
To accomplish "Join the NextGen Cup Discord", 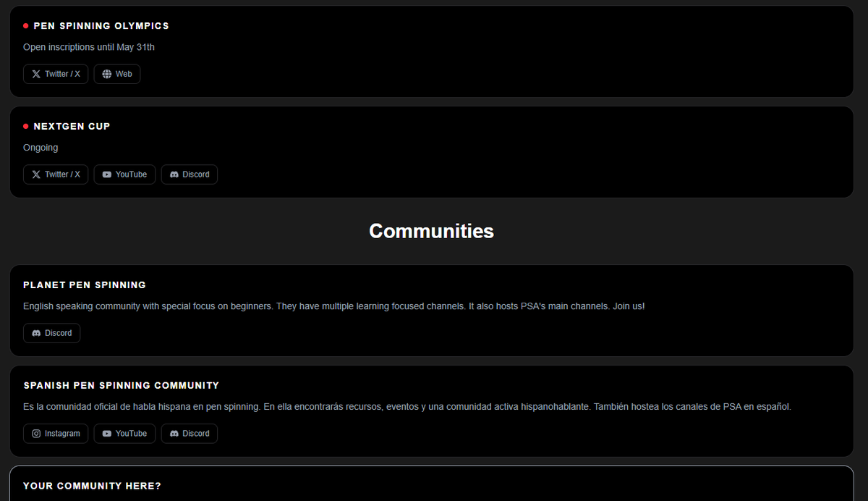I will pyautogui.click(x=190, y=174).
